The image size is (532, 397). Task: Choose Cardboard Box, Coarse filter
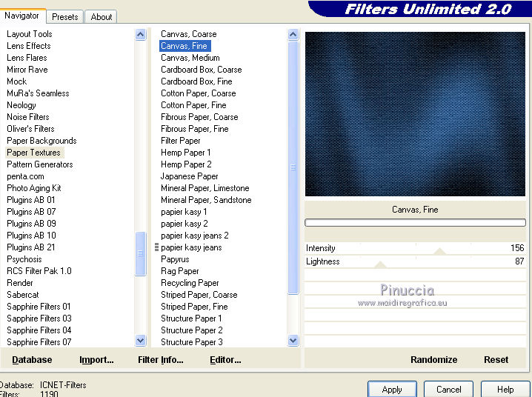coord(202,70)
